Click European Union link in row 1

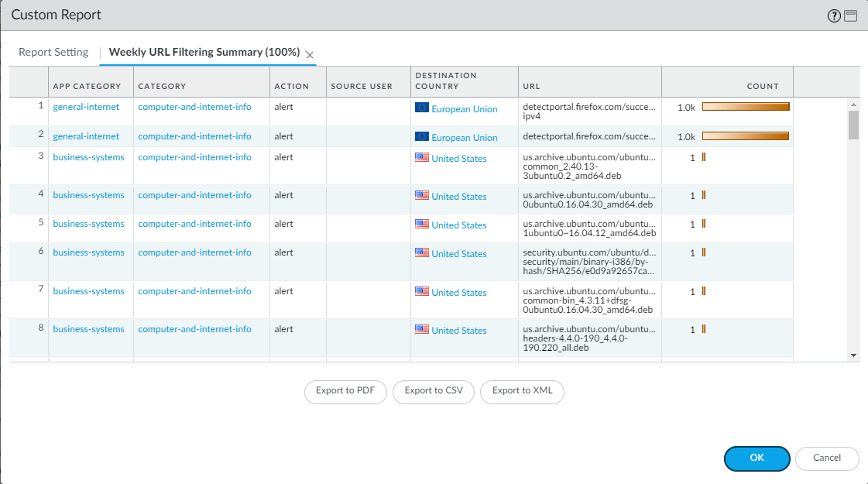coord(465,109)
